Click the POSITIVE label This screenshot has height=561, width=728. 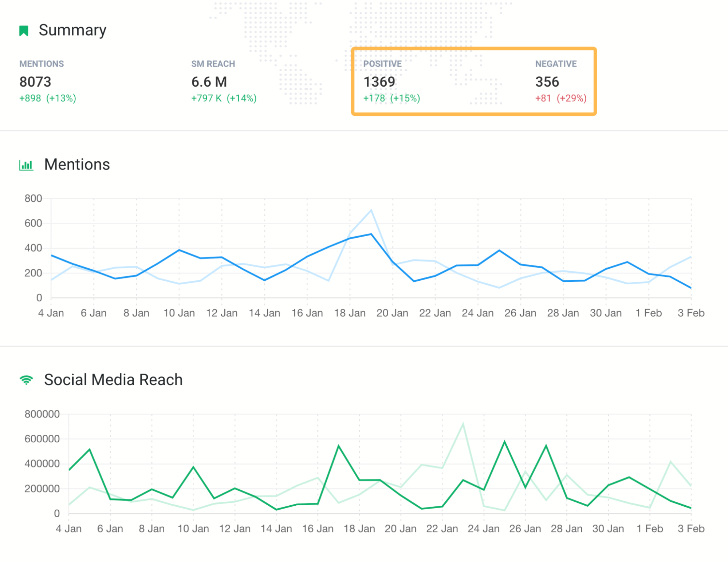pos(382,64)
